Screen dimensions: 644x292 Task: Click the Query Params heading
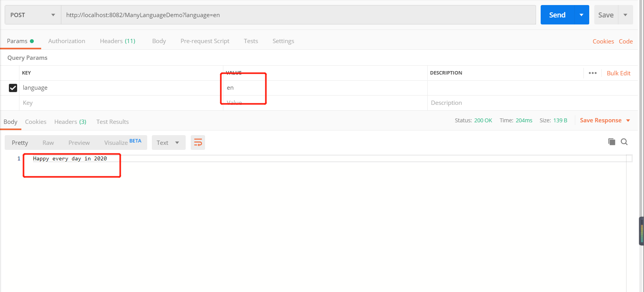27,57
